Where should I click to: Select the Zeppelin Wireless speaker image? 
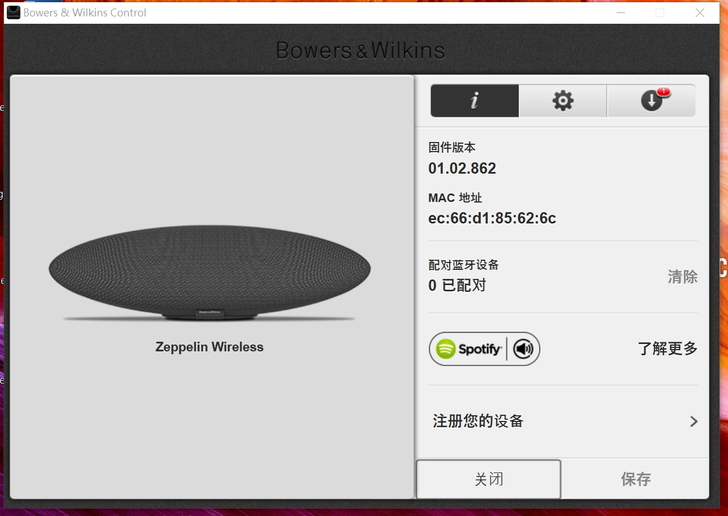(x=209, y=273)
